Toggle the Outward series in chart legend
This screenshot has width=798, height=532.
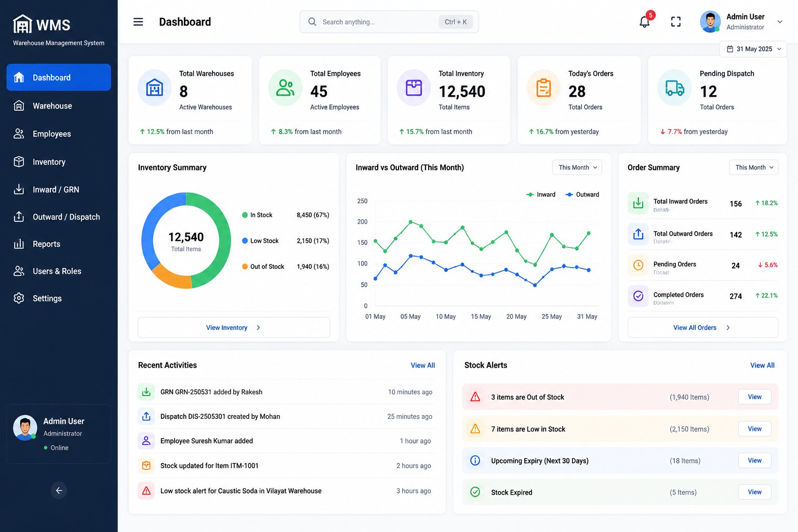pos(582,195)
